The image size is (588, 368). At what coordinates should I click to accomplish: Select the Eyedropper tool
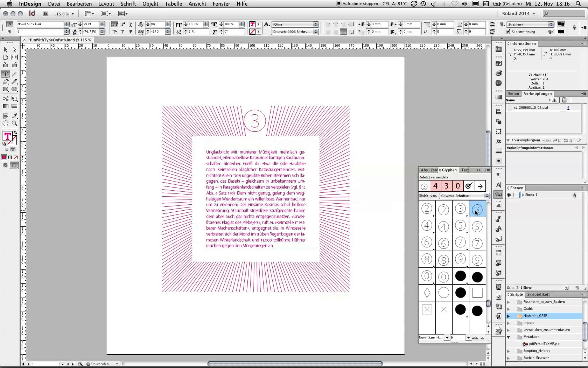[14, 116]
